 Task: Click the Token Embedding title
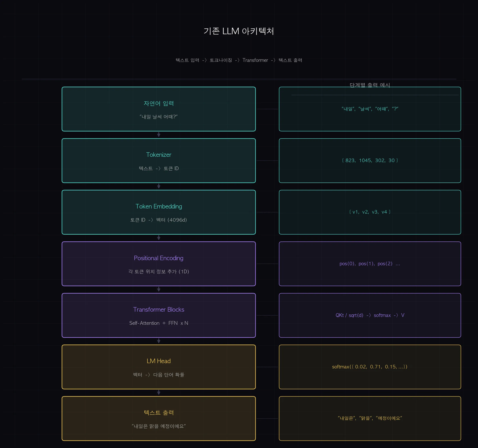159,206
